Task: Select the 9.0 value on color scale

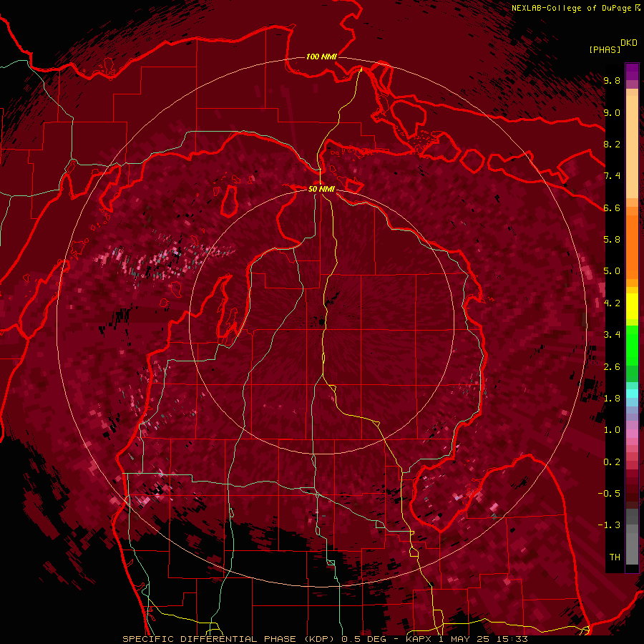Action: pos(612,112)
